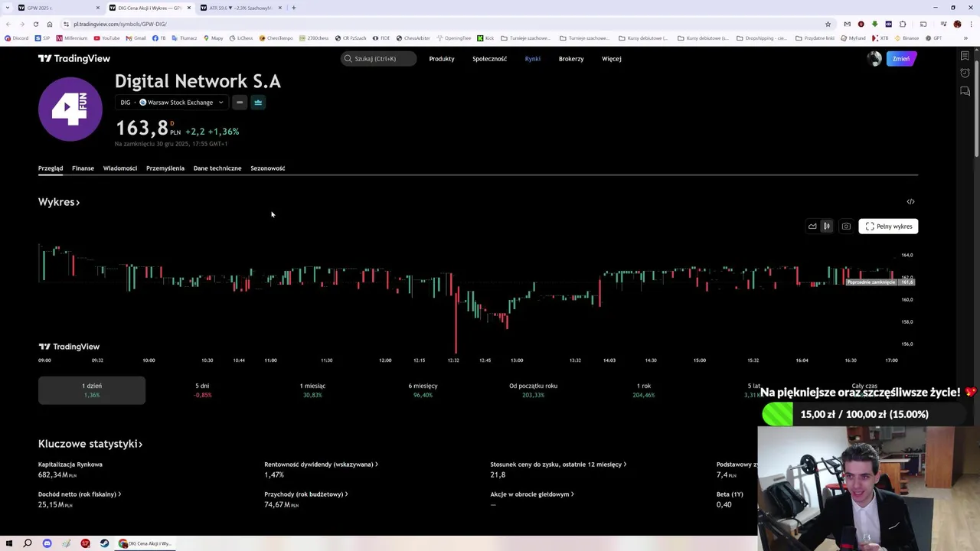Select the 1 miesiąc time range
This screenshot has height=551, width=980.
click(x=312, y=390)
